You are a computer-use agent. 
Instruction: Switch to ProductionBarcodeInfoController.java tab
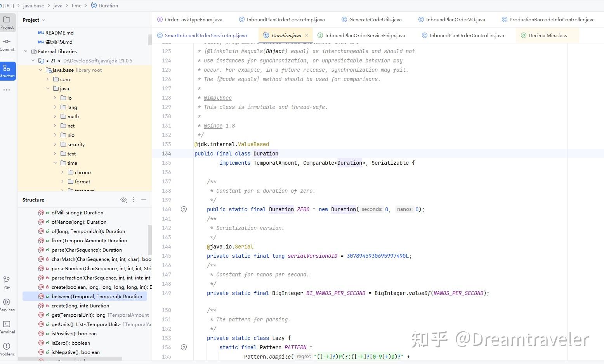548,19
